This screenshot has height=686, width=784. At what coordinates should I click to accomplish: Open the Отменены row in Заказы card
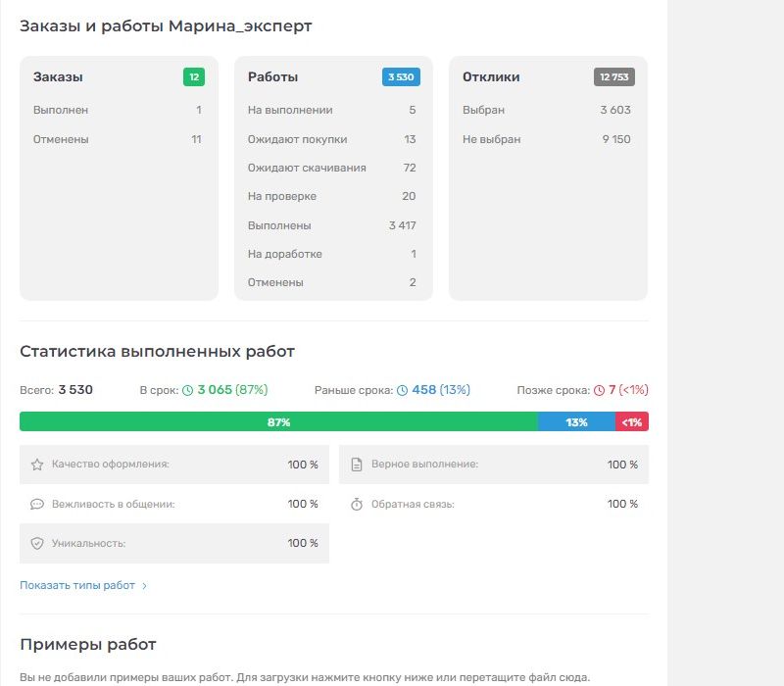coord(118,139)
